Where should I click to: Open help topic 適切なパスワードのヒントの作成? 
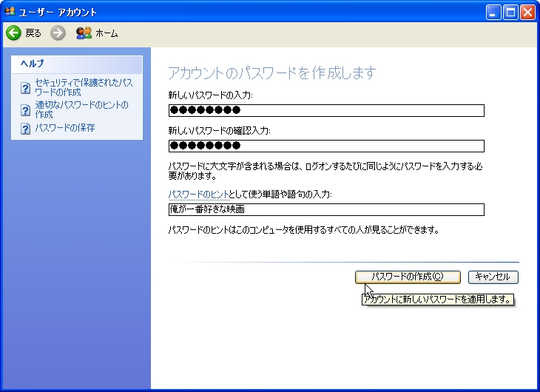coord(81,109)
